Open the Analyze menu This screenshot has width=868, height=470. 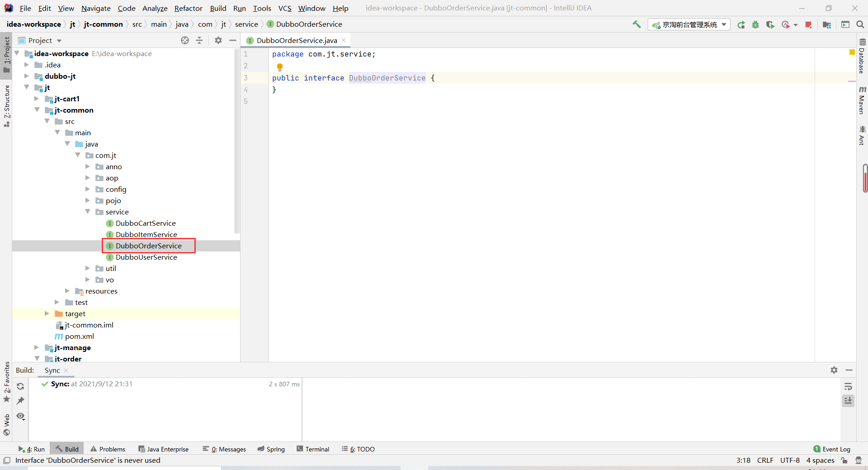click(x=155, y=8)
